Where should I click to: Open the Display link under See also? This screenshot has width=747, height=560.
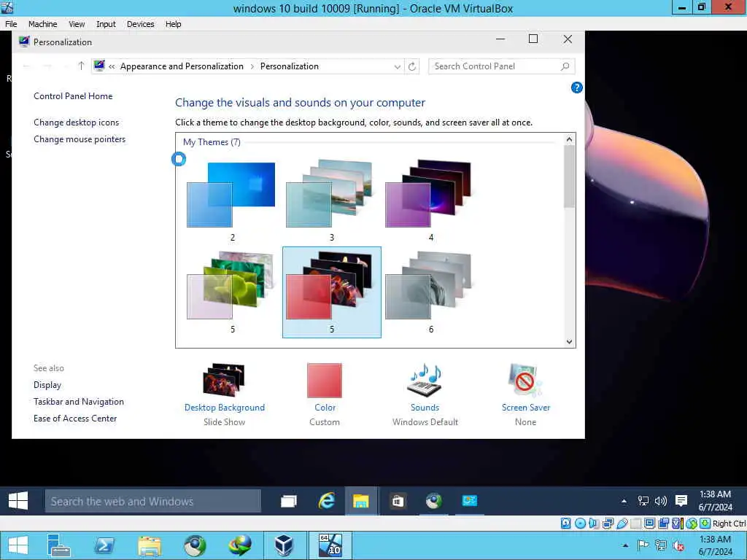(x=47, y=385)
